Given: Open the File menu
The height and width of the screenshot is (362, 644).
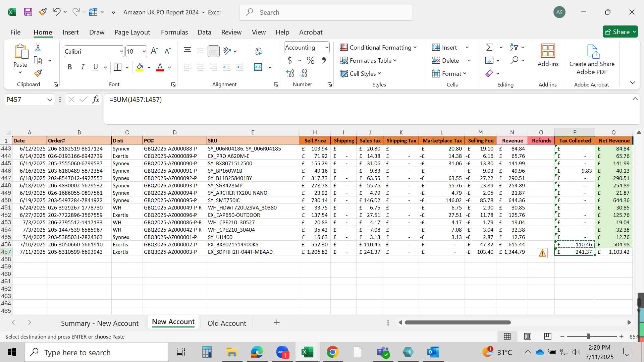Looking at the screenshot, I should click(x=15, y=32).
